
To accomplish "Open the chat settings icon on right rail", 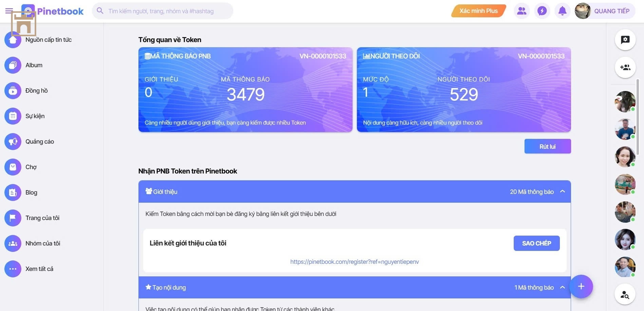I will 625,40.
